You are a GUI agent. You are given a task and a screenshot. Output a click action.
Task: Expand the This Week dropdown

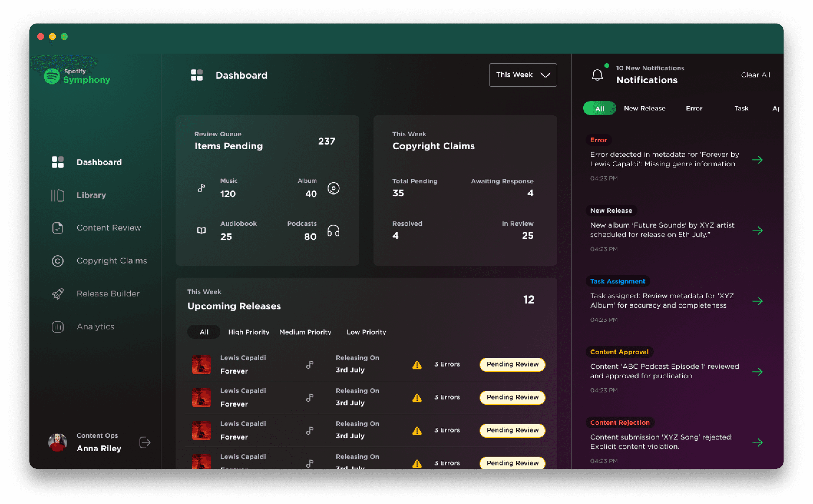(523, 75)
